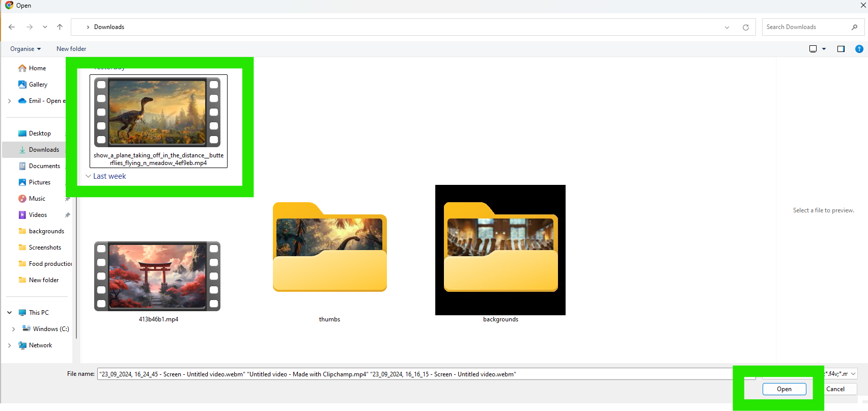Change the view layout icon
868x411 pixels.
(813, 49)
